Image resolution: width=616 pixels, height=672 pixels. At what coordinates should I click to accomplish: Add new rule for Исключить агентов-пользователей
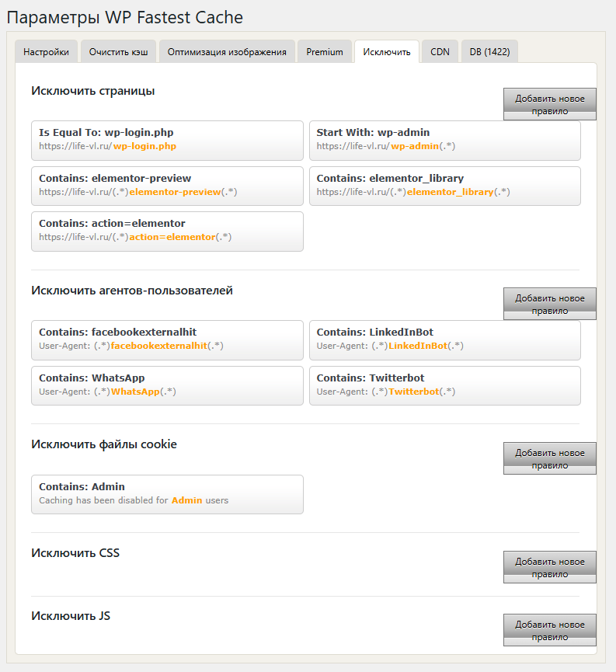click(549, 304)
